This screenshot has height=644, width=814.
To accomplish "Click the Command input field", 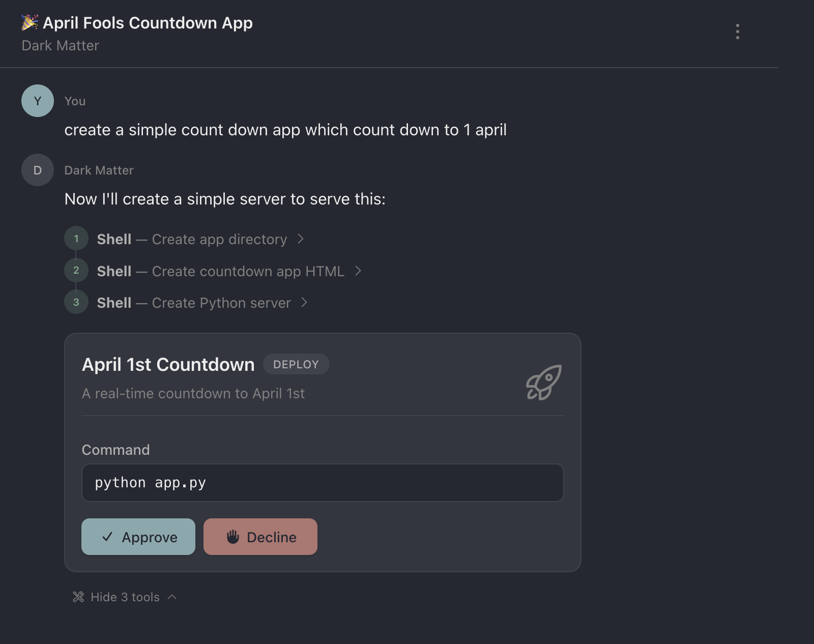I will [x=323, y=483].
